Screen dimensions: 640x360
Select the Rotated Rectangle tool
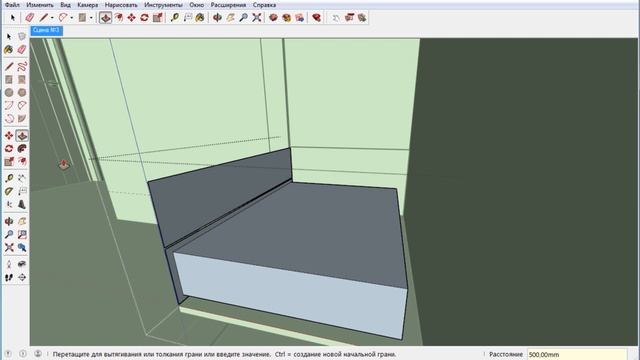[x=22, y=80]
